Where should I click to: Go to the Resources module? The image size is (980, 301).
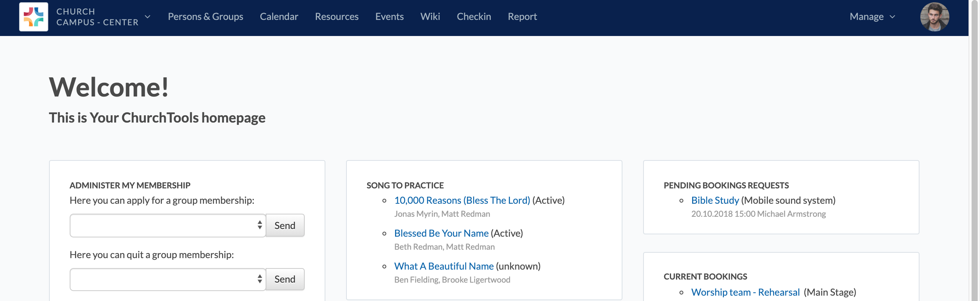(336, 16)
